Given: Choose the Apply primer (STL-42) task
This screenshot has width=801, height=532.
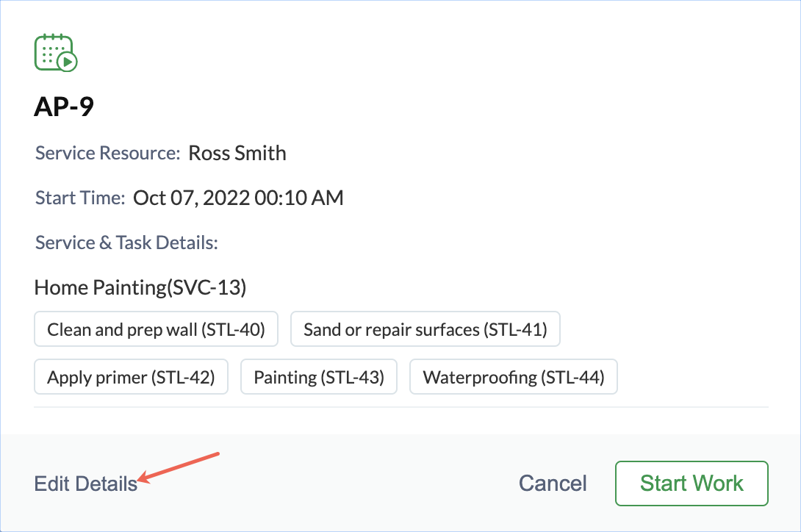Looking at the screenshot, I should (131, 378).
